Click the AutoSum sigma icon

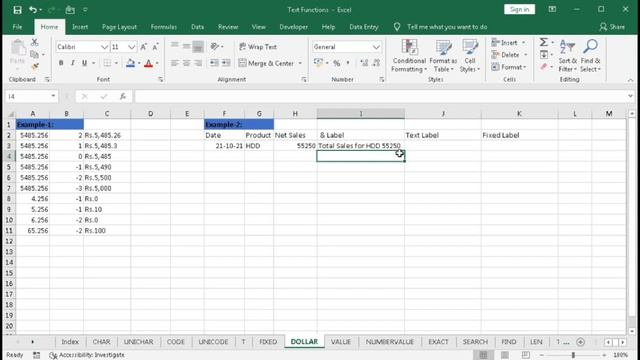(x=544, y=42)
